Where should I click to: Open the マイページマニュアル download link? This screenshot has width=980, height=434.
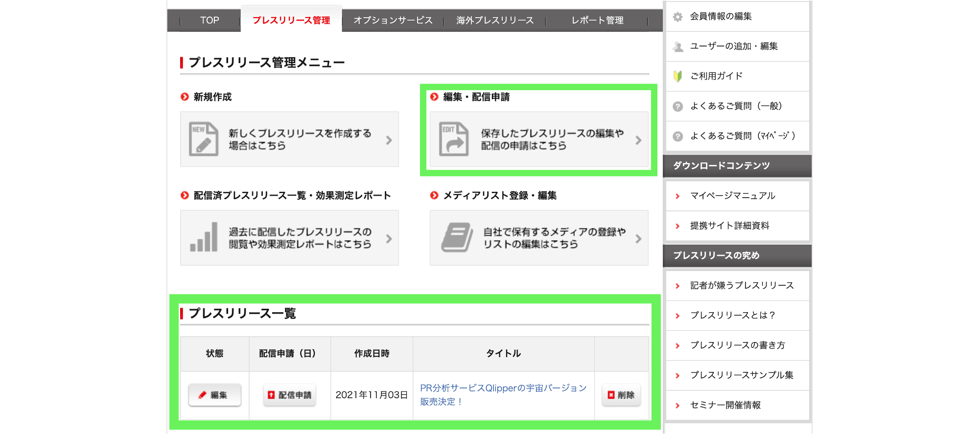(732, 196)
